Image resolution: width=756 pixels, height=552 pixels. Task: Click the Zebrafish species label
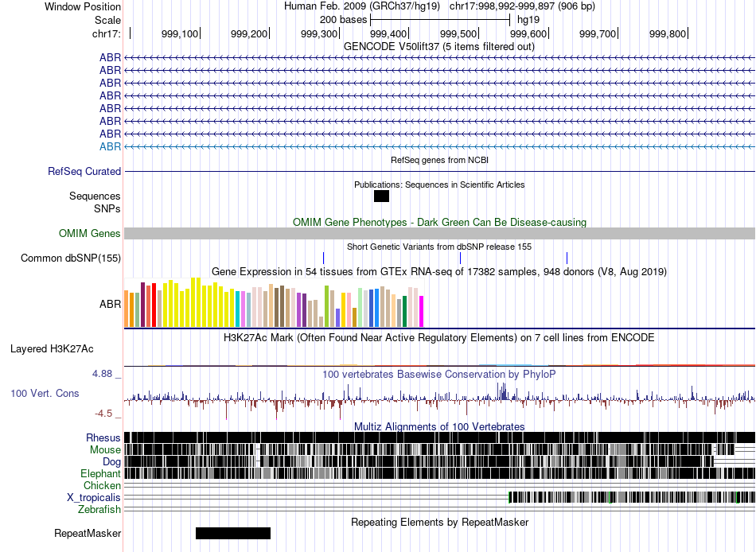click(x=99, y=510)
